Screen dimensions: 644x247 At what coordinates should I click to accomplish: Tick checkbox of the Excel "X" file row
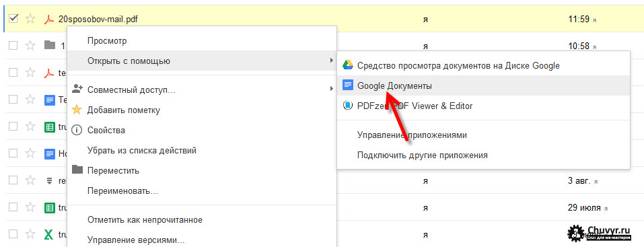(x=13, y=234)
